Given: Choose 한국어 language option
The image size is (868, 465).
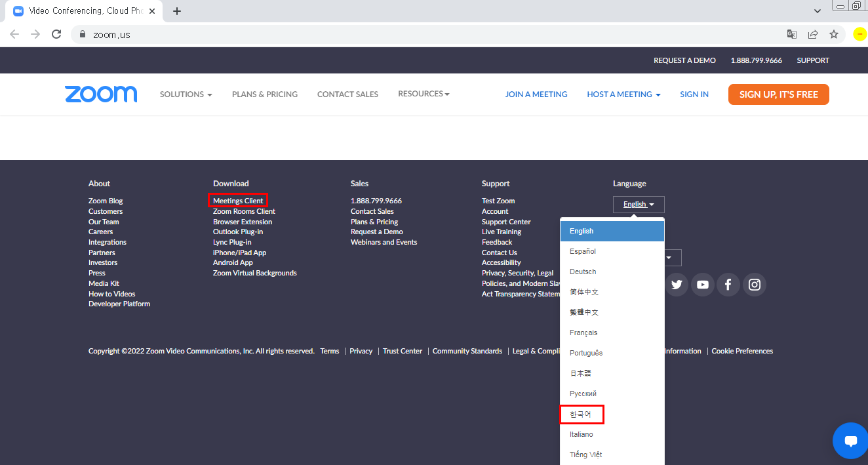Looking at the screenshot, I should (612, 414).
